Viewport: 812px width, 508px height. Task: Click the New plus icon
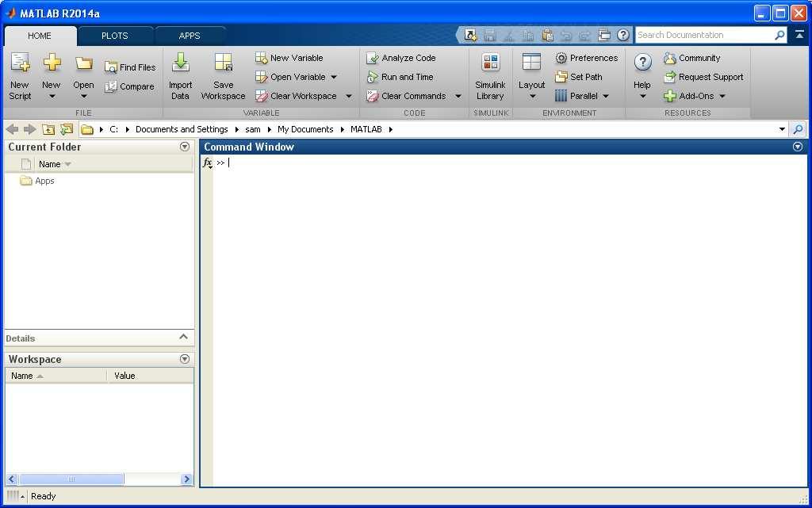pos(52,63)
